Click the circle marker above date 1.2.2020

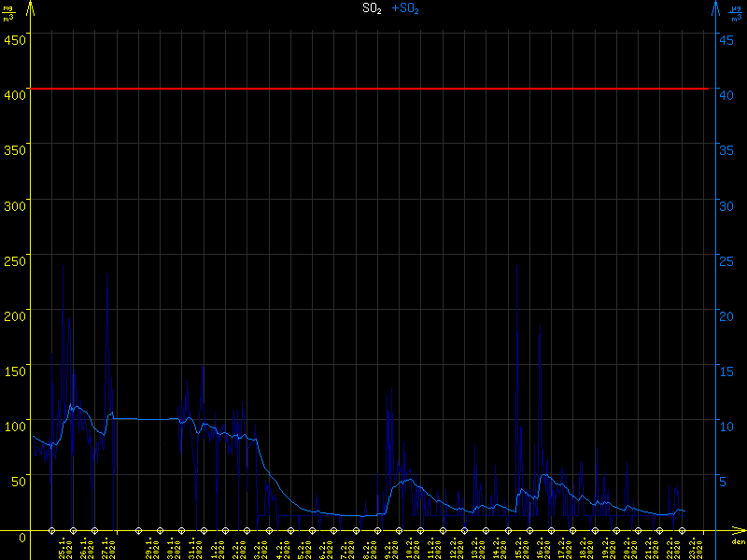click(x=204, y=531)
